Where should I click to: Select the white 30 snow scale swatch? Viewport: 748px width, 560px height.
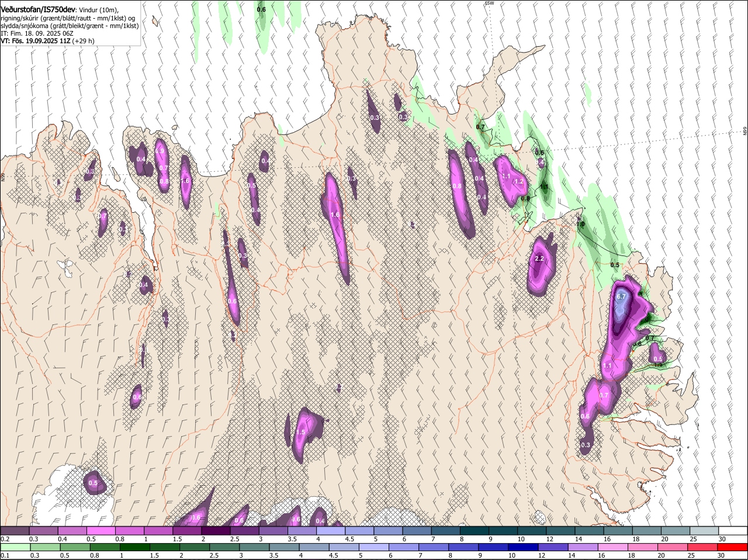(x=732, y=530)
